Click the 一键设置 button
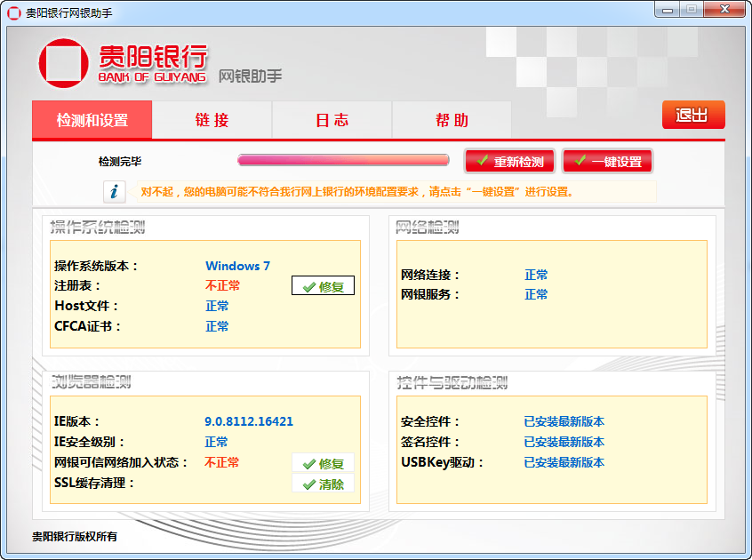The image size is (752, 560). pos(608,162)
